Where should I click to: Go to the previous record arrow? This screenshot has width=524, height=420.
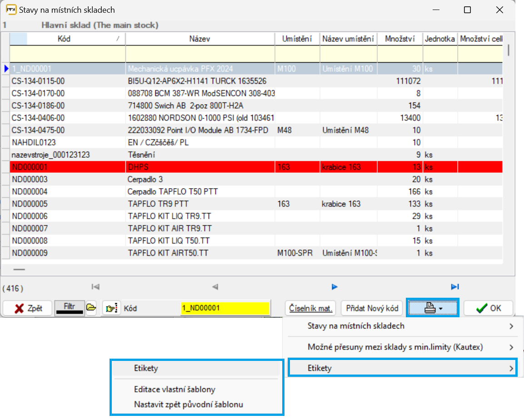[x=215, y=287]
